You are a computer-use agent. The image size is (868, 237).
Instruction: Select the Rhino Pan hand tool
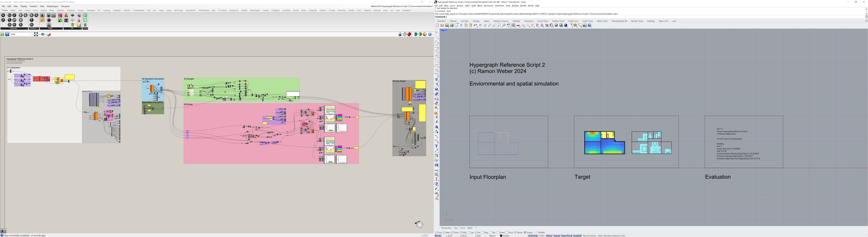coord(480,25)
